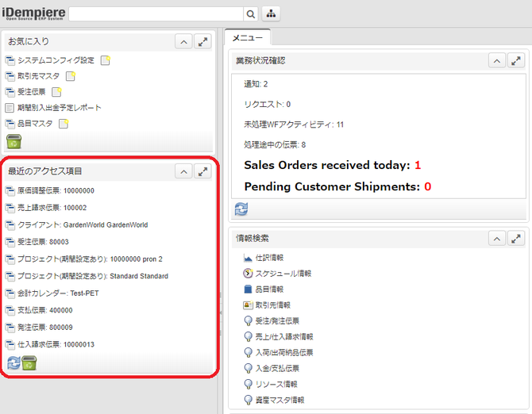Collapse the 最近のアクセス項目 panel
532x414 pixels.
click(184, 172)
